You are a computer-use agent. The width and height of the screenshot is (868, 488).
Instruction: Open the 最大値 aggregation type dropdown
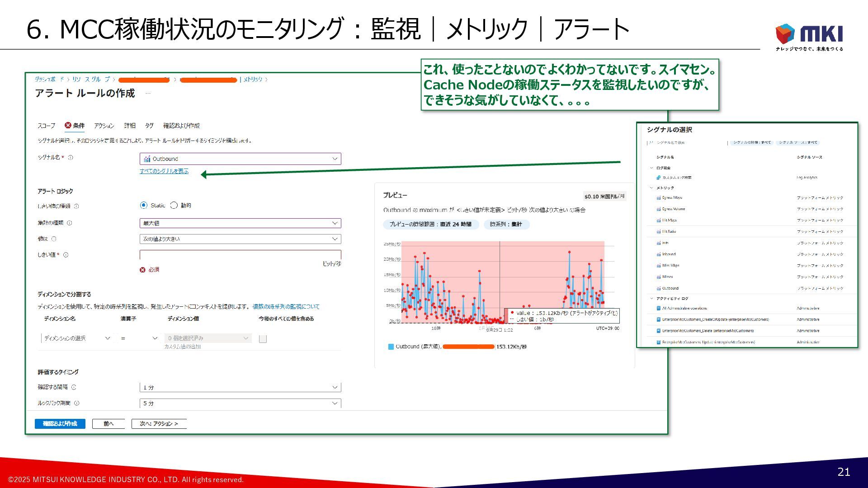pos(240,223)
